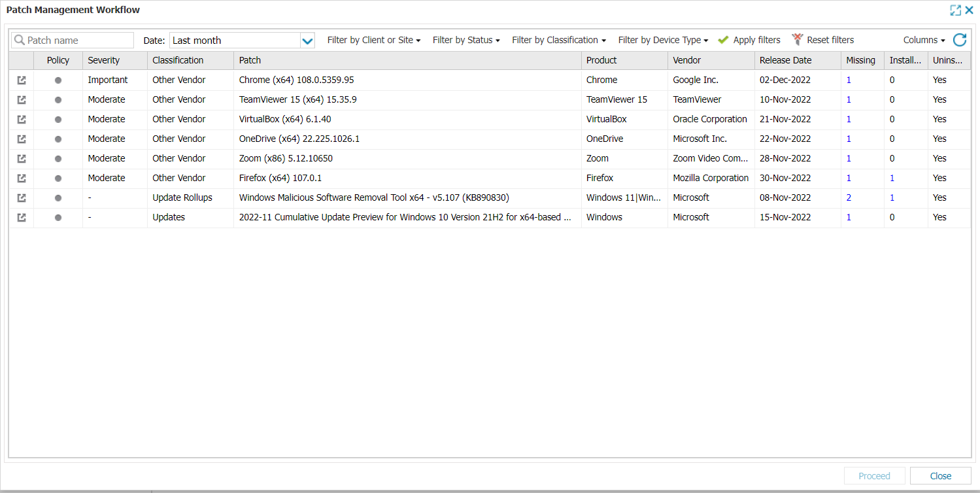980x493 pixels.
Task: Open details icon for Chrome patch row
Action: click(22, 80)
